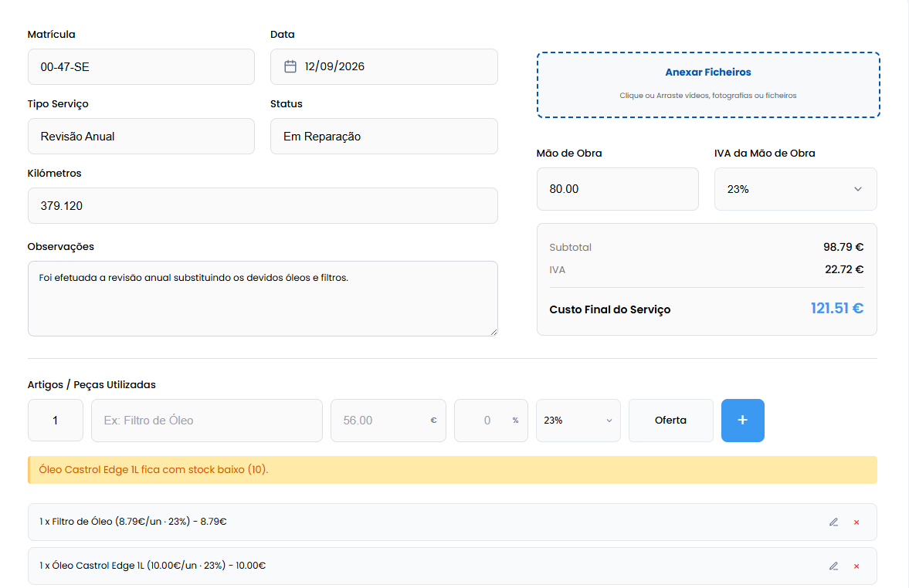Delete the Filtro de Óleo item
The height and width of the screenshot is (588, 909).
pyautogui.click(x=856, y=522)
